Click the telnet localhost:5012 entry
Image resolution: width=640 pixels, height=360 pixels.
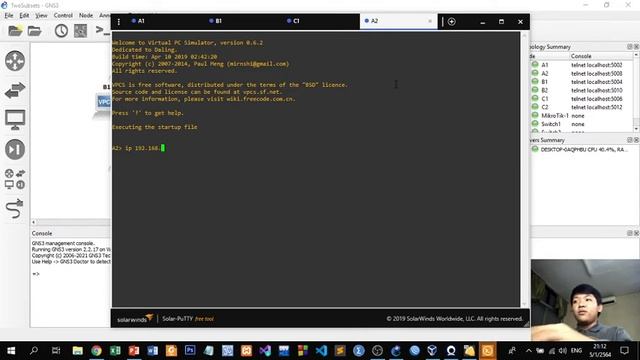(x=596, y=107)
